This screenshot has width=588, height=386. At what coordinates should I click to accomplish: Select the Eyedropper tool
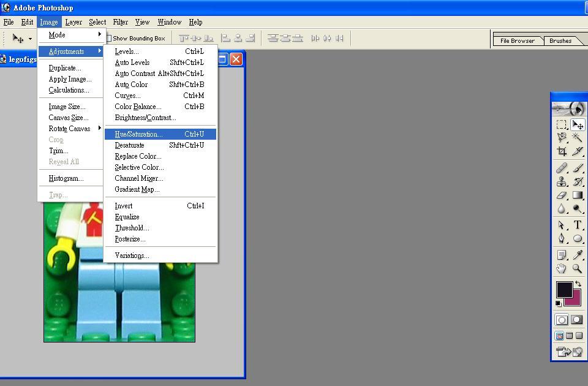[578, 255]
